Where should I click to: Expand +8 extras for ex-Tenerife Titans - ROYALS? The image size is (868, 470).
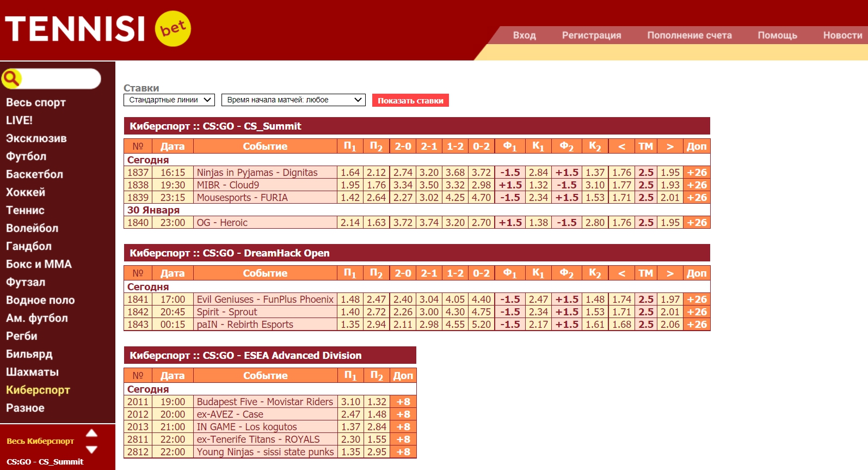click(403, 440)
